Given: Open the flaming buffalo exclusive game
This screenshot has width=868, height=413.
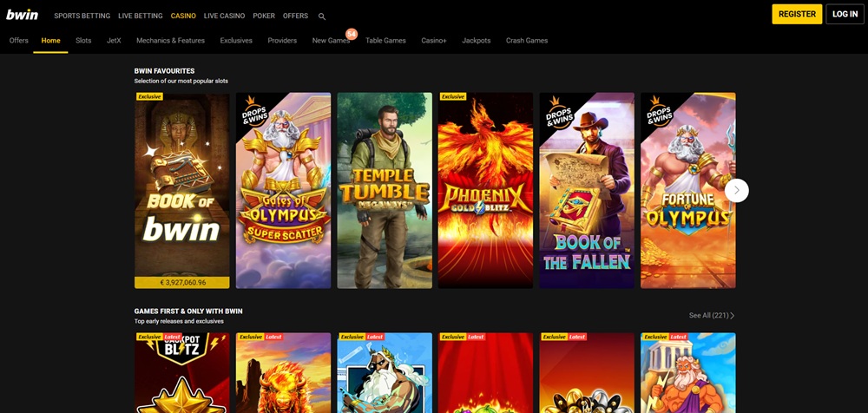Looking at the screenshot, I should click(x=284, y=372).
